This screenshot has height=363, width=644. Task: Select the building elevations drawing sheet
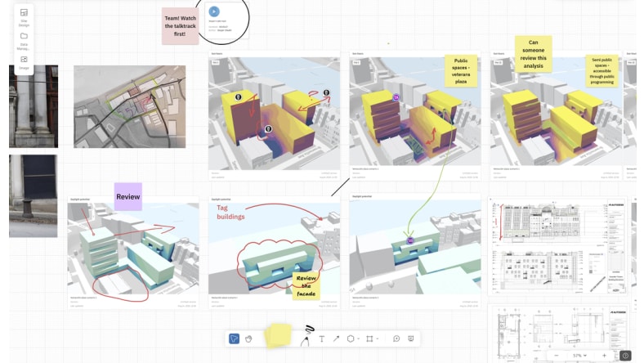coord(557,246)
